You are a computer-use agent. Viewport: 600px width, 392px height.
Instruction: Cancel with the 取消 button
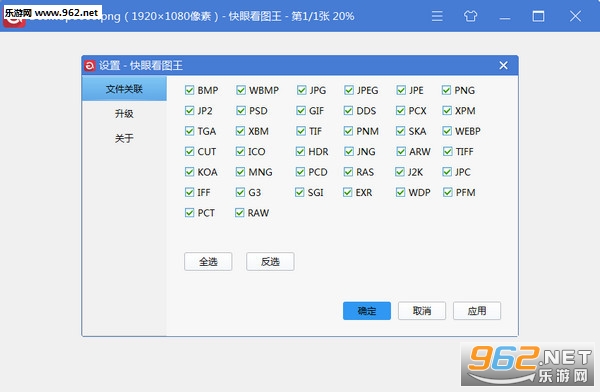click(422, 310)
